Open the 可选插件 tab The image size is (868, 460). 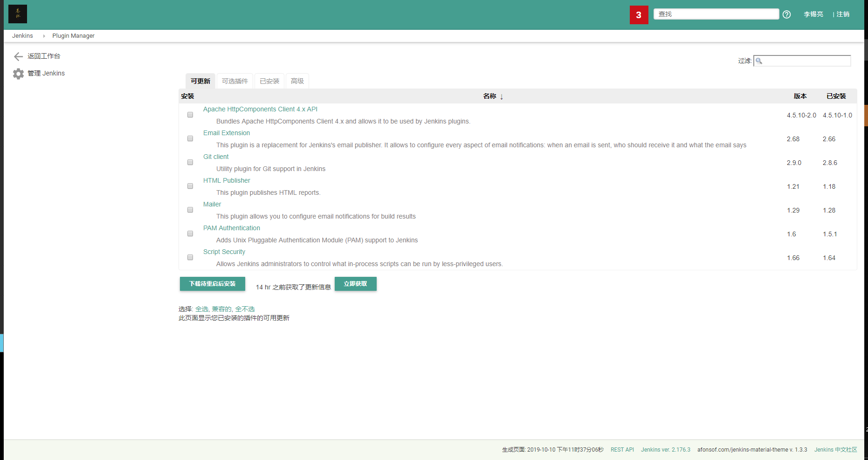point(234,81)
